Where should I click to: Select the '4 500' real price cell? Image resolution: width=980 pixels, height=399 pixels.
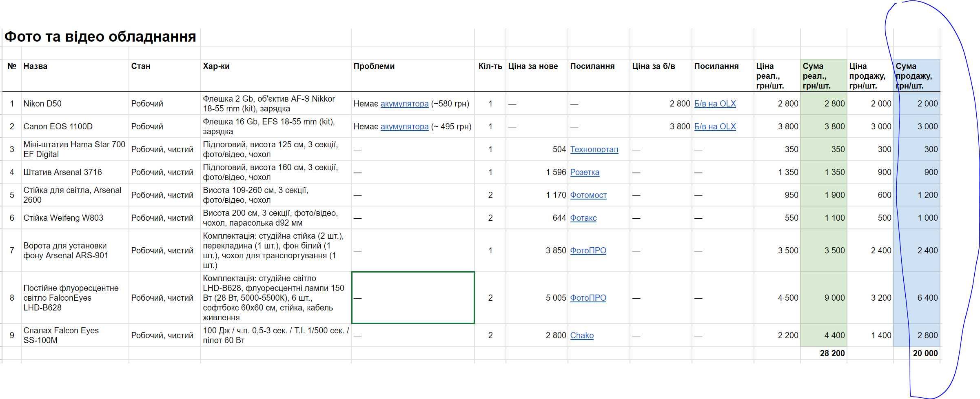pyautogui.click(x=777, y=298)
